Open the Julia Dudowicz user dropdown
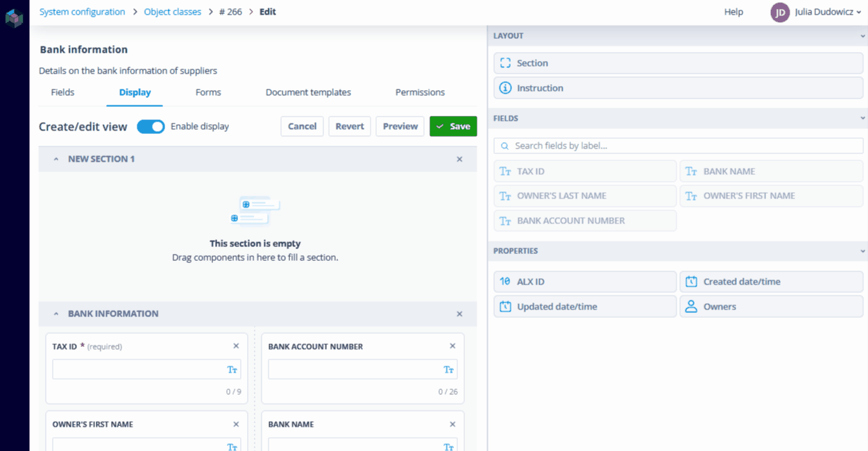 [x=826, y=12]
